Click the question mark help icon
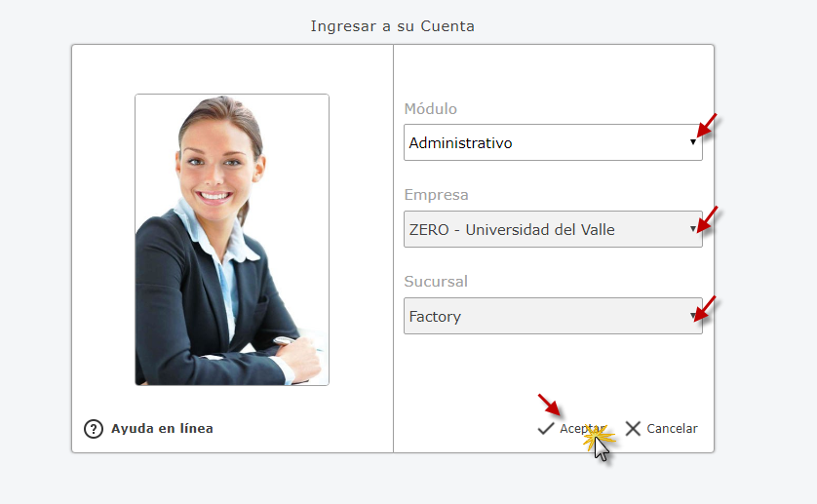 pos(94,429)
